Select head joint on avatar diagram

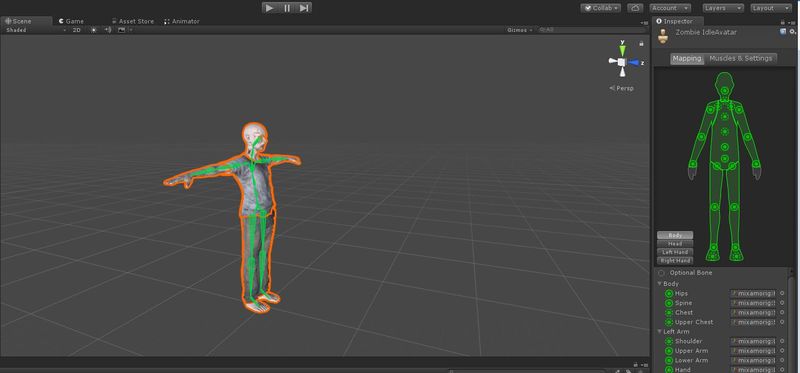(x=724, y=90)
